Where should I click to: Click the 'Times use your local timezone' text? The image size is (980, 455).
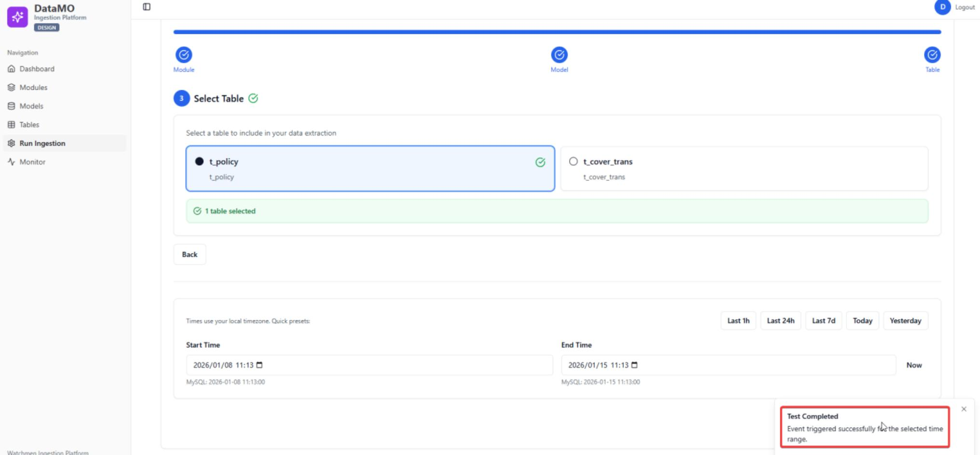click(248, 321)
